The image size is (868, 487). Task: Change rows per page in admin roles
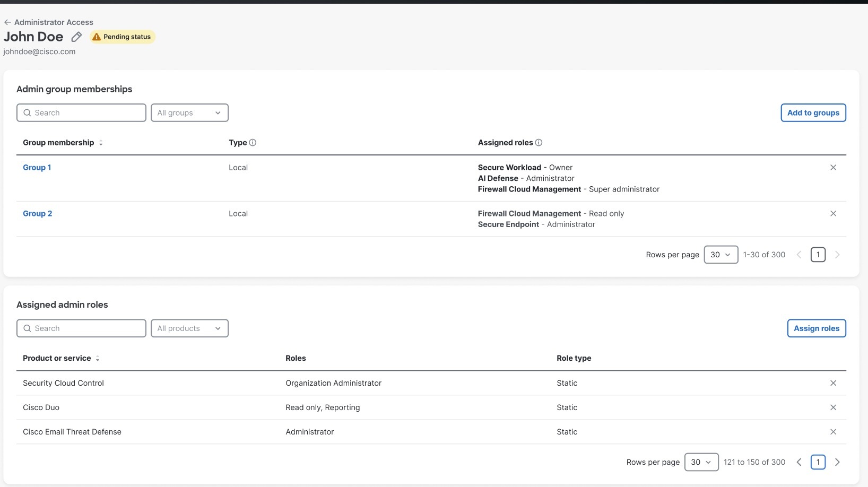(x=701, y=462)
